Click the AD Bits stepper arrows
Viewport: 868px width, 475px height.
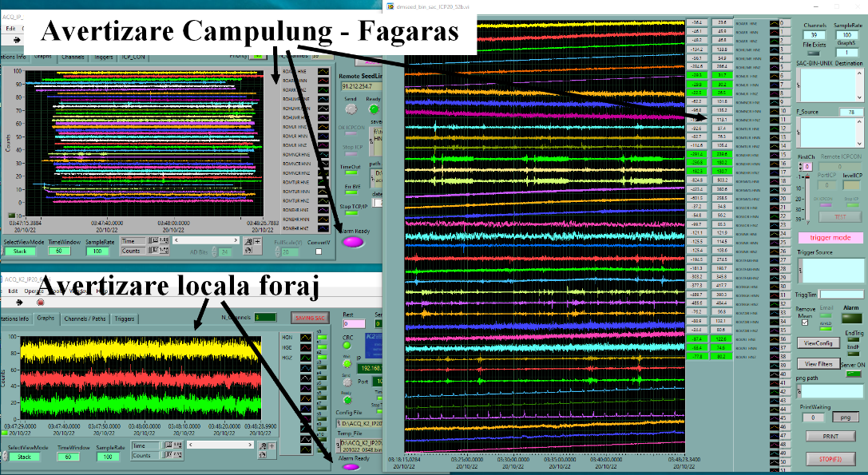pos(216,252)
